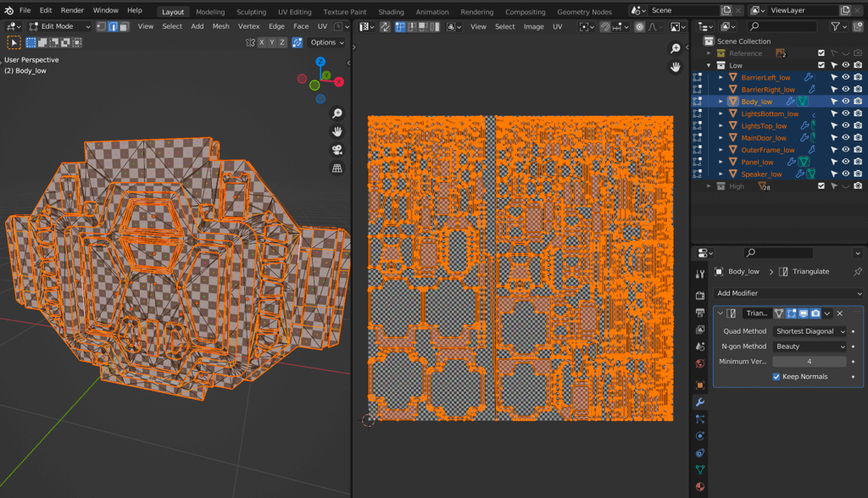Open the Object Data green triangle tab

(700, 468)
